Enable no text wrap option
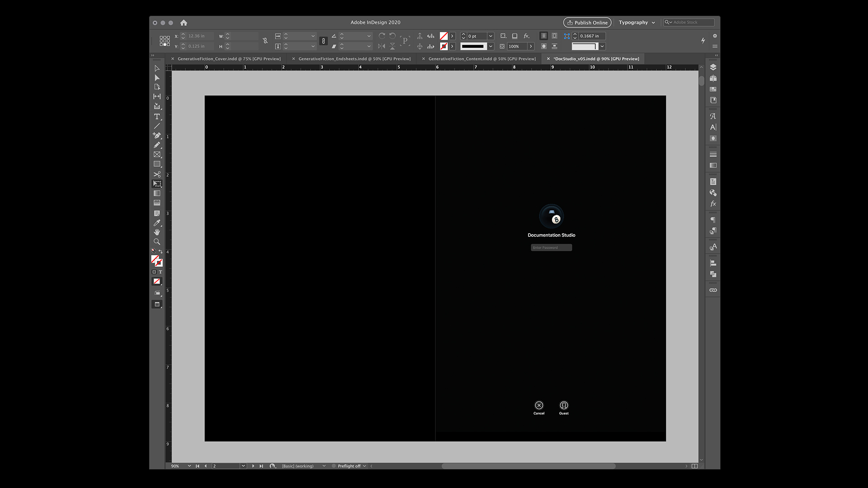868x488 pixels. coord(543,36)
